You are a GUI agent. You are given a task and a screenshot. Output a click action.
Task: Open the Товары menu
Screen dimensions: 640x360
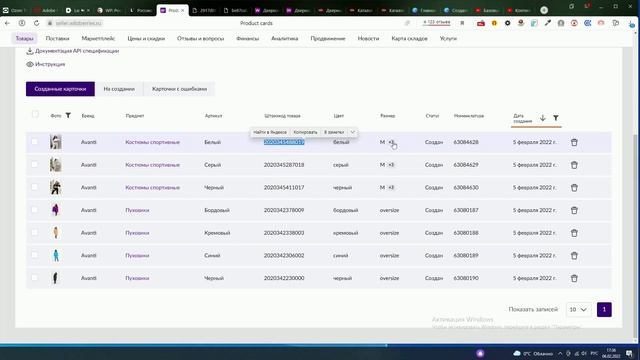pos(24,38)
